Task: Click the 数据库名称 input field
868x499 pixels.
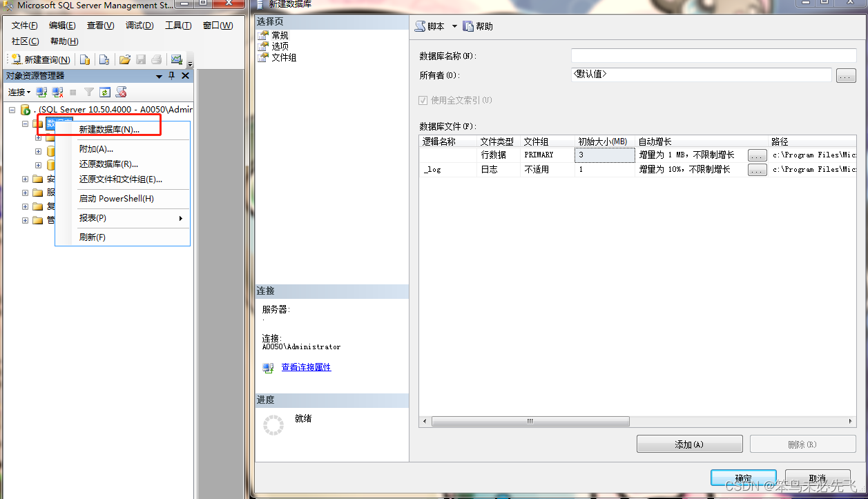Action: tap(713, 56)
